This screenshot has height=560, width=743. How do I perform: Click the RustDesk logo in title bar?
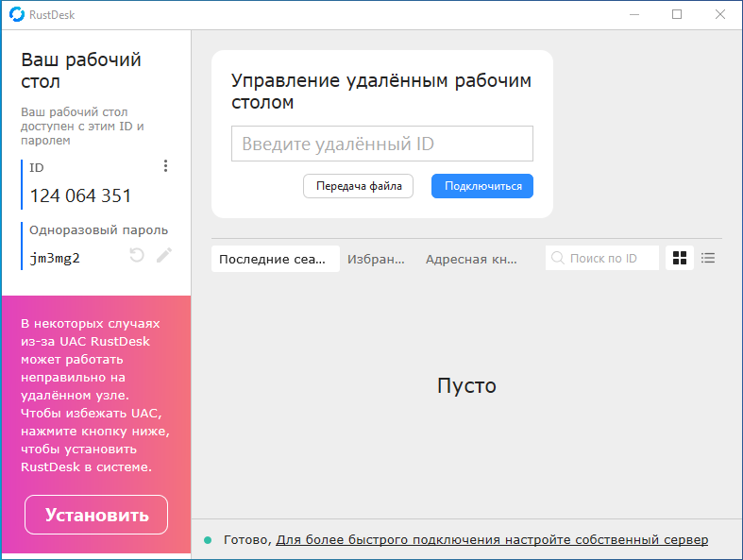pyautogui.click(x=17, y=14)
